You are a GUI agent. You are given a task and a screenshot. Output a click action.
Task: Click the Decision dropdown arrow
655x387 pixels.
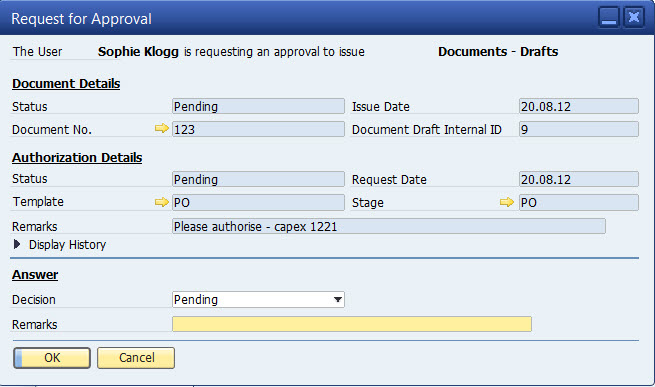click(x=338, y=300)
